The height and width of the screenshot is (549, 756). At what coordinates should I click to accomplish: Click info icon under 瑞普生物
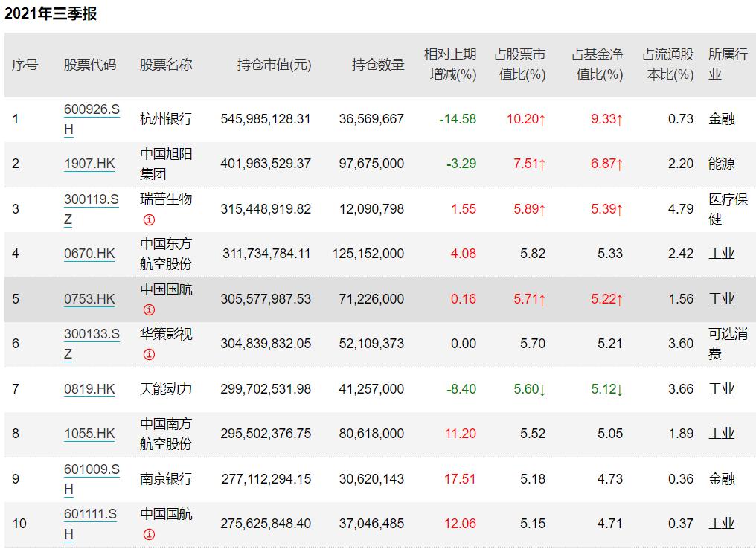point(149,219)
